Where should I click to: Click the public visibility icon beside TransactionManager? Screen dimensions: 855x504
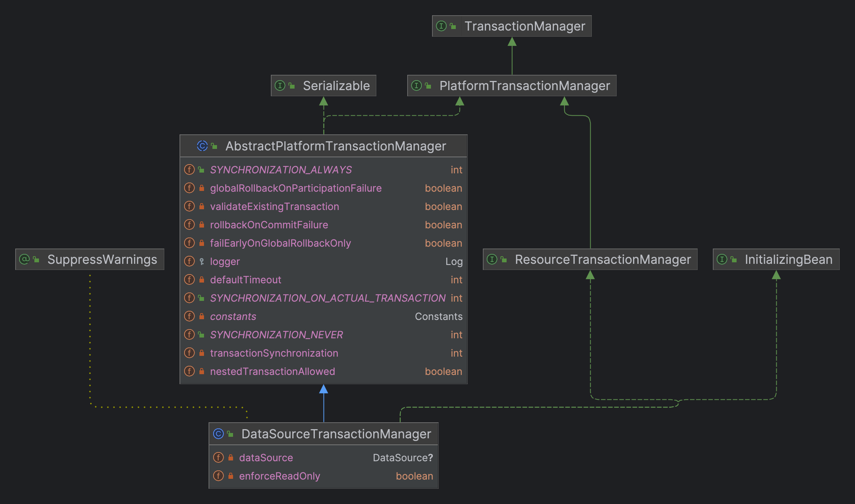(x=453, y=26)
